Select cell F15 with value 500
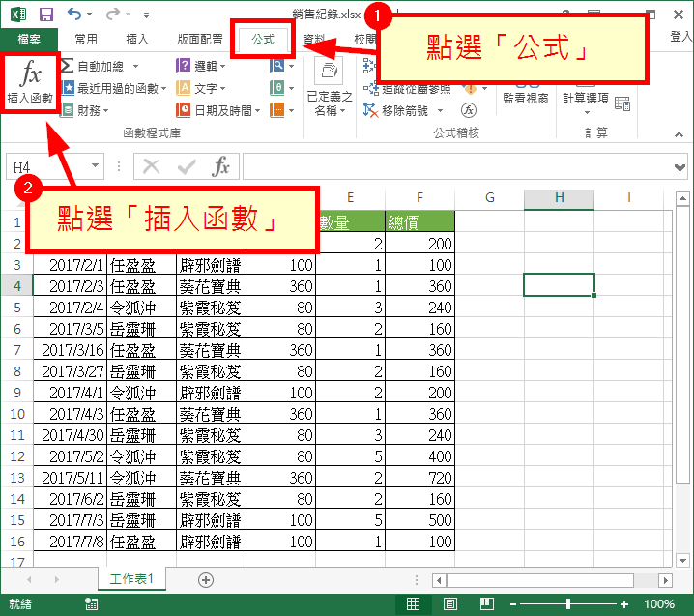This screenshot has width=694, height=616. [x=419, y=519]
